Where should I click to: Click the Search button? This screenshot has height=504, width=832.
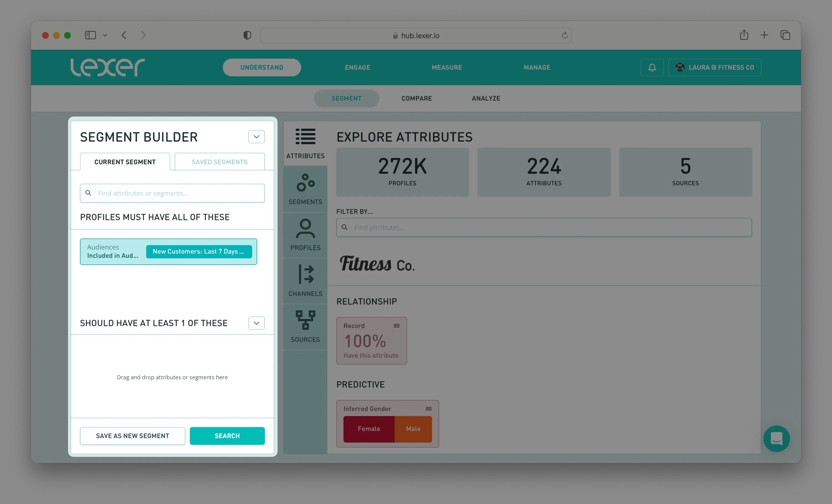227,436
